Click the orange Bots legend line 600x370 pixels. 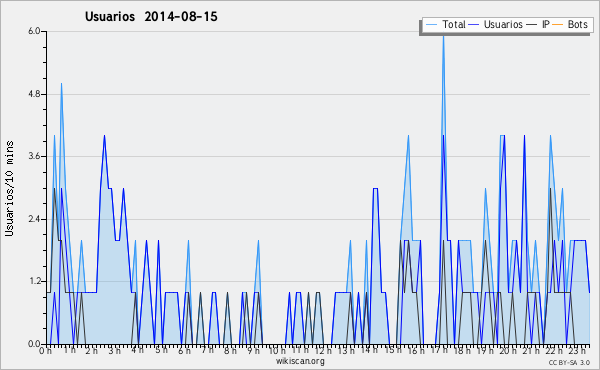(558, 25)
